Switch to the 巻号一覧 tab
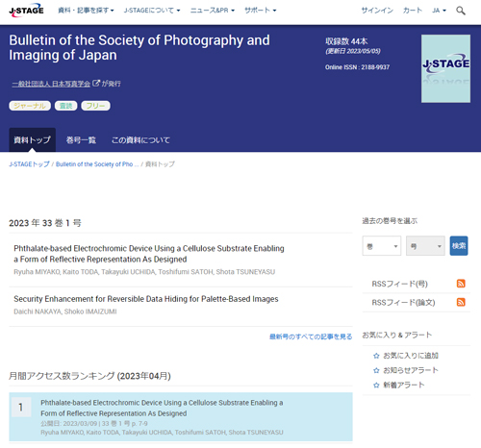 pyautogui.click(x=81, y=140)
